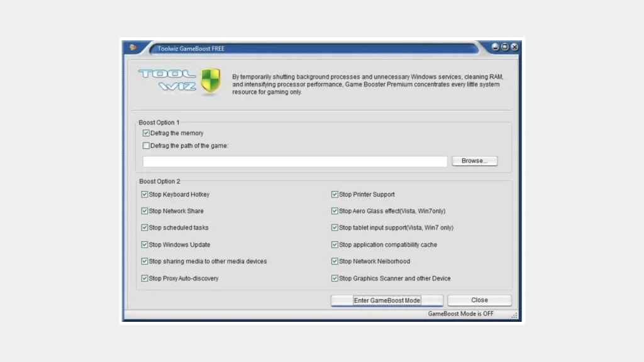Uncheck Defrag the memory

(146, 133)
